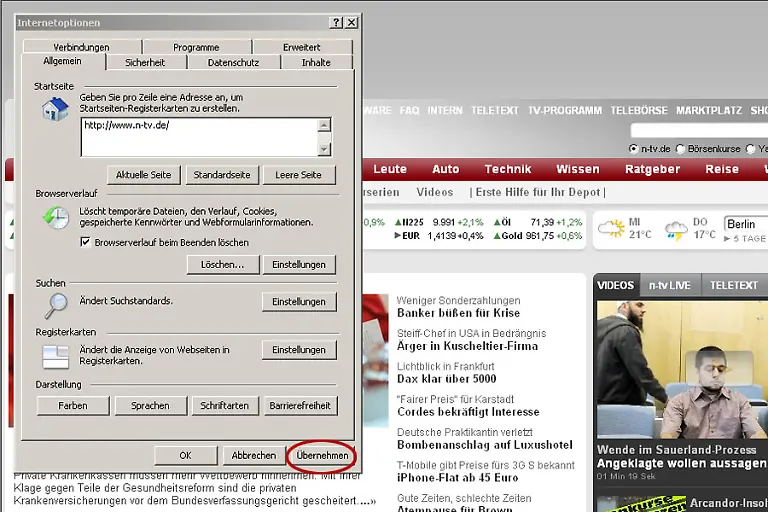Screen dimensions: 768x512
Task: Click the cloudy weather icon for MI
Action: point(611,229)
